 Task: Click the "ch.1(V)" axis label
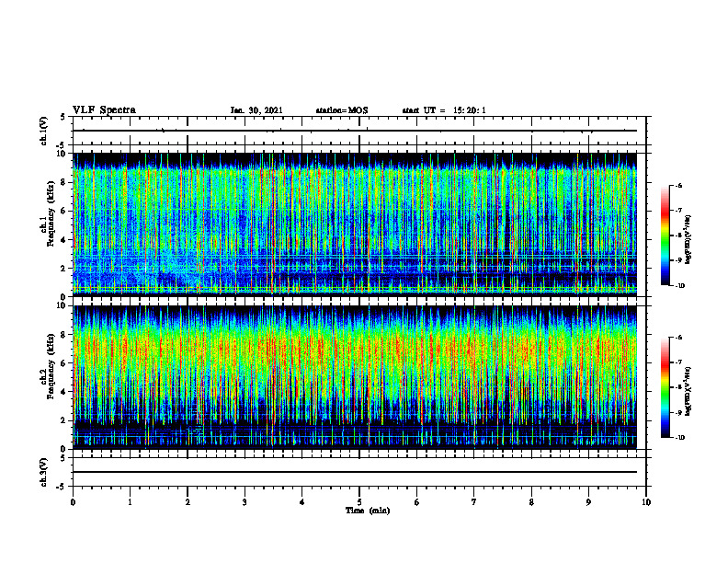coord(43,131)
